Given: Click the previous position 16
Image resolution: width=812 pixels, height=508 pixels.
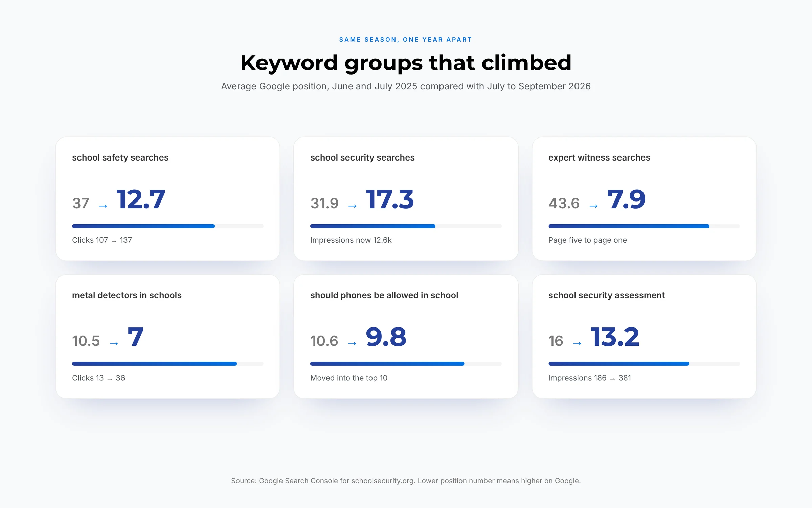Looking at the screenshot, I should [x=556, y=341].
